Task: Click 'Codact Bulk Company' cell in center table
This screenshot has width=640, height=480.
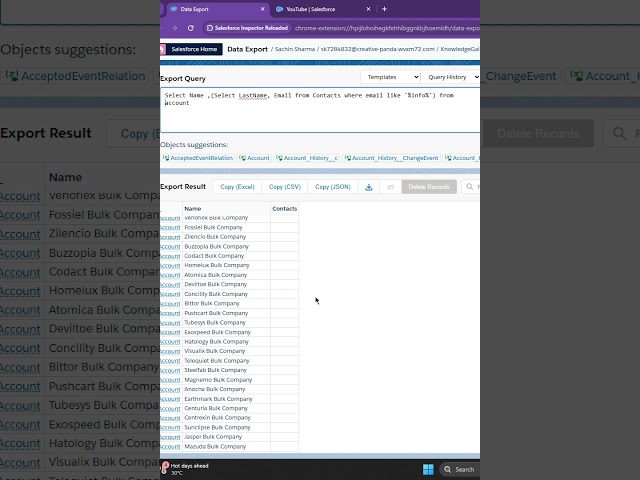Action: click(x=226, y=256)
